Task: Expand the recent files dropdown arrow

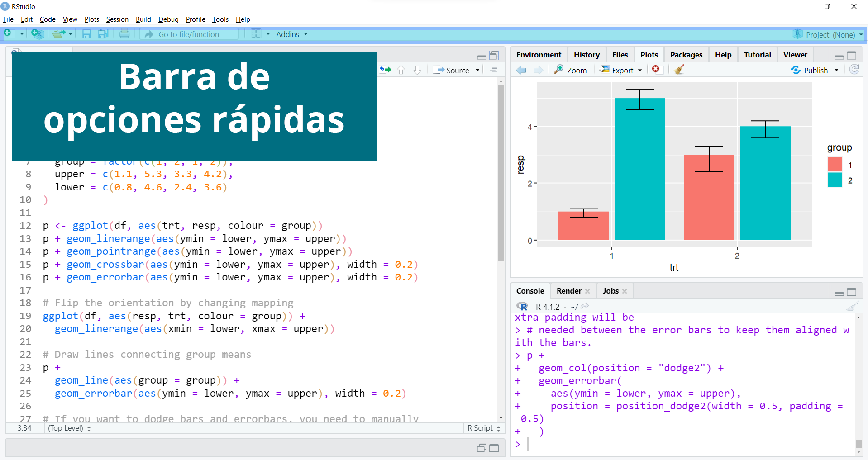Action: coord(71,34)
